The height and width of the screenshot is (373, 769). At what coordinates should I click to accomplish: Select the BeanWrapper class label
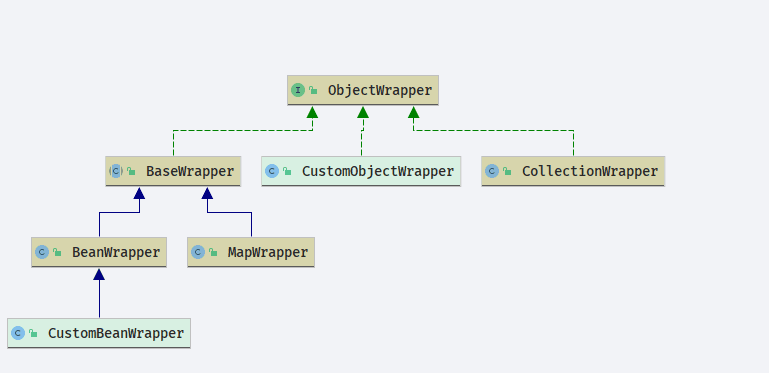click(x=116, y=252)
